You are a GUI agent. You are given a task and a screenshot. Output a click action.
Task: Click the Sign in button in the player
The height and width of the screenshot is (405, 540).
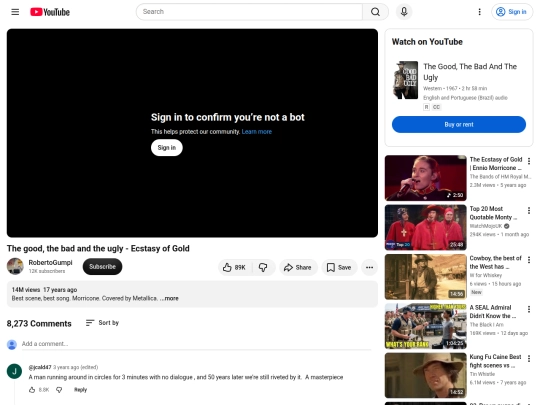pyautogui.click(x=167, y=148)
